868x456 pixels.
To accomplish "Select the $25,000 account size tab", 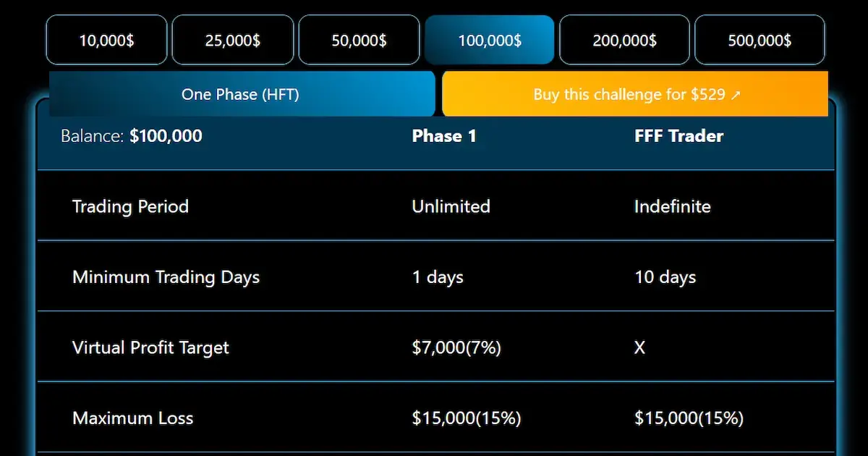I will click(233, 40).
